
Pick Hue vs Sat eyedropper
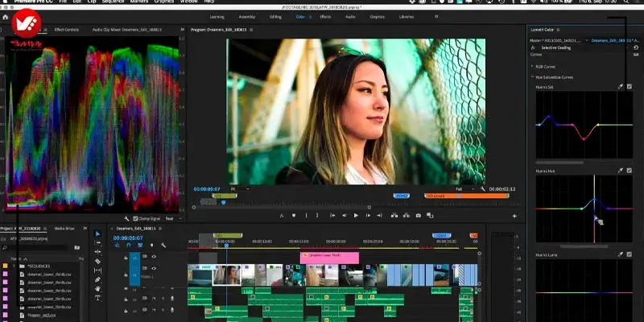[x=621, y=87]
